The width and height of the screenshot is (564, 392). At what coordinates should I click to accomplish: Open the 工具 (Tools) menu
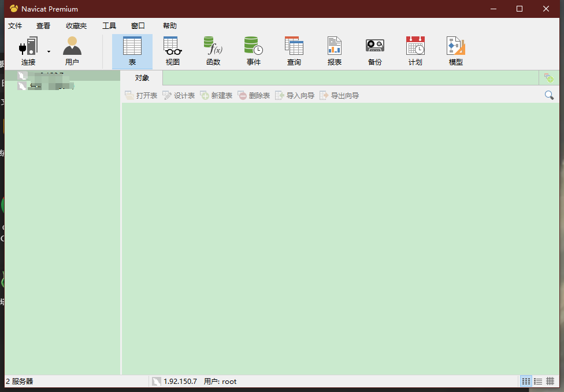tap(109, 26)
